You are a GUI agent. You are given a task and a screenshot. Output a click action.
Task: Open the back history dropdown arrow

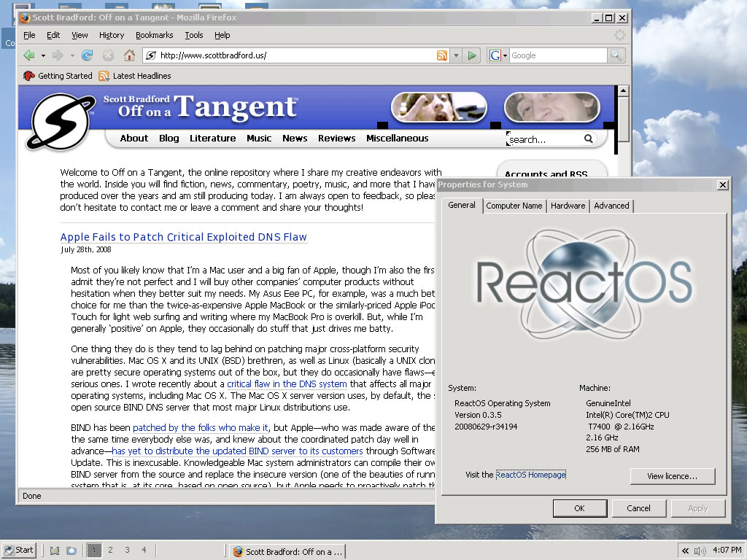pos(43,55)
